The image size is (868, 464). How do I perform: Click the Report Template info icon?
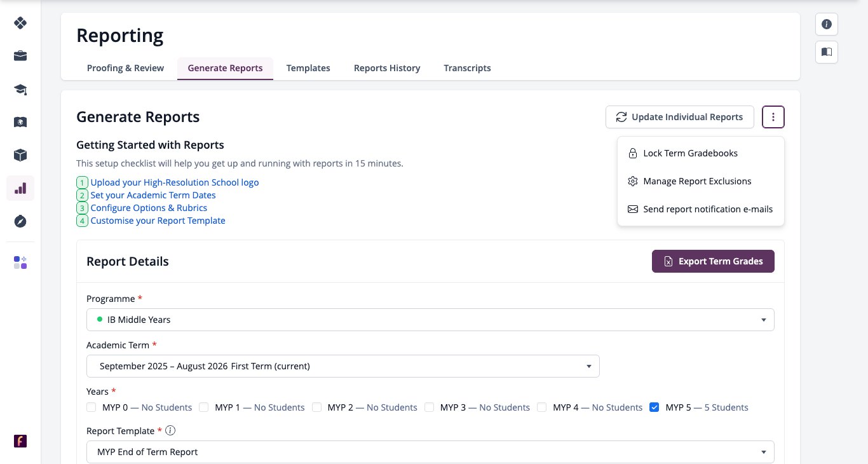[x=170, y=430]
